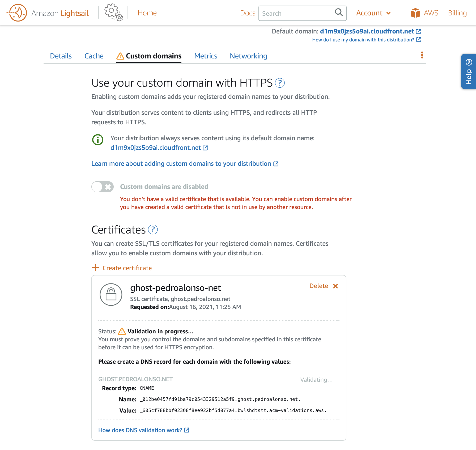Image resolution: width=476 pixels, height=450 pixels.
Task: Switch to the Metrics tab
Action: [206, 56]
